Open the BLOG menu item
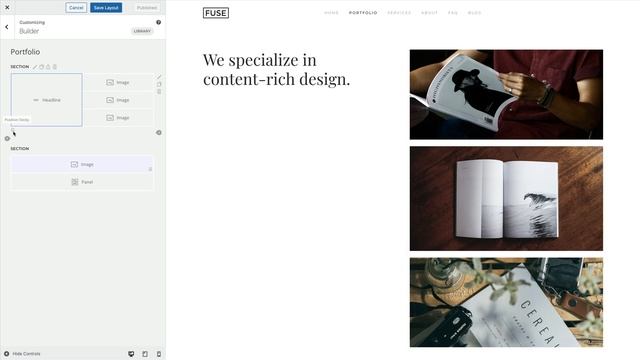The height and width of the screenshot is (360, 640). (x=475, y=13)
